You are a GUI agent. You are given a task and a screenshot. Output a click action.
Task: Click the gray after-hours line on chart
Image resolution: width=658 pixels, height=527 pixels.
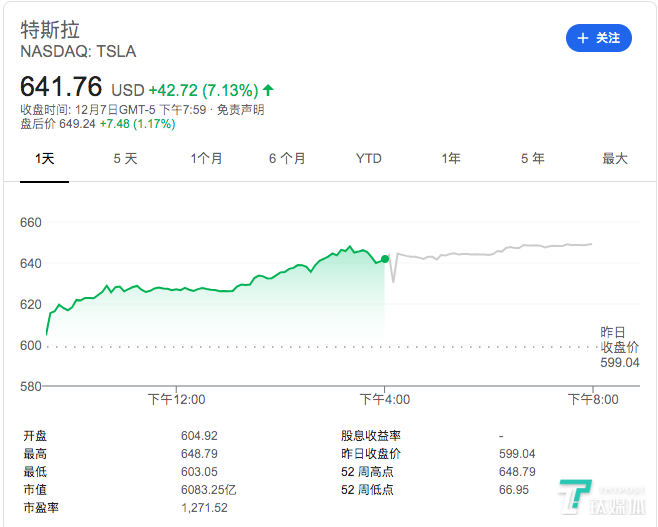(x=490, y=253)
